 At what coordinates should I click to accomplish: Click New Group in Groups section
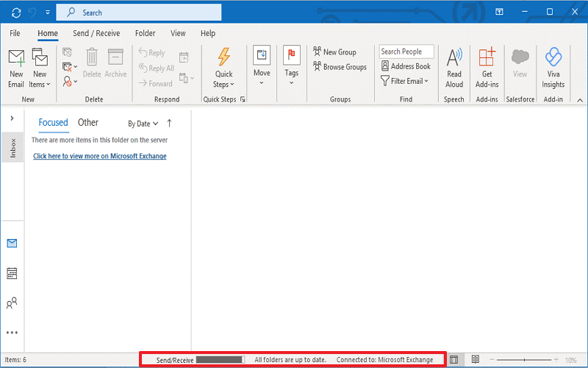(x=334, y=52)
